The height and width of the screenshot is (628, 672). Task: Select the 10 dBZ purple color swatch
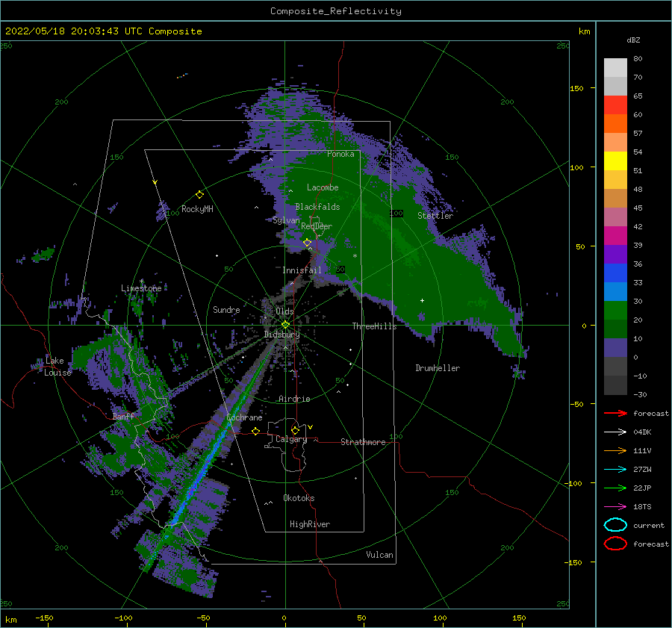tap(615, 348)
